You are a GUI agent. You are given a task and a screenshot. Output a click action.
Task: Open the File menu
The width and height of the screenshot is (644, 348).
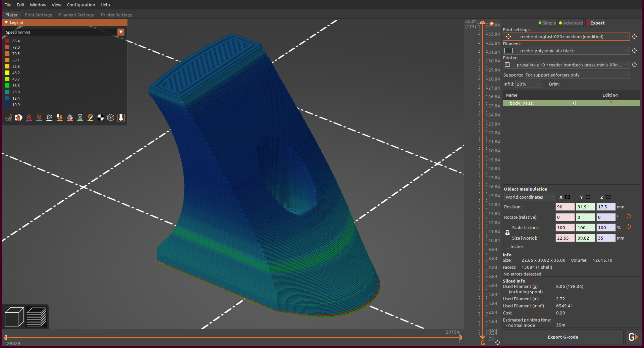(x=8, y=5)
